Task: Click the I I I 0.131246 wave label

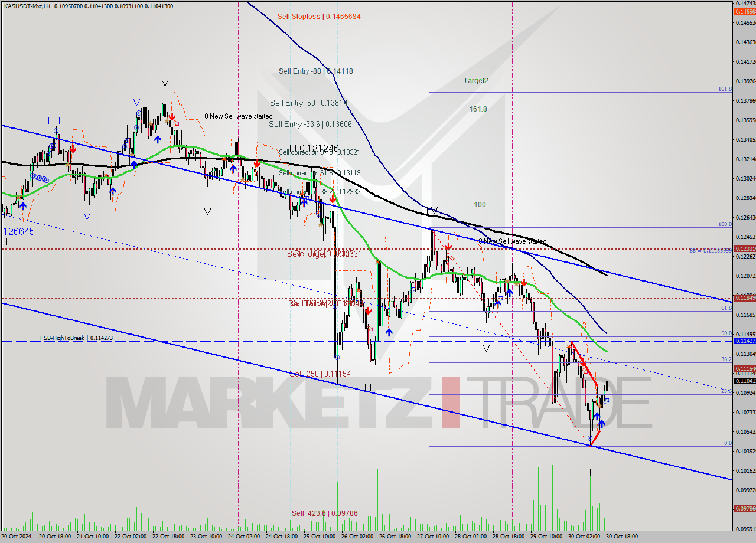Action: [311, 148]
